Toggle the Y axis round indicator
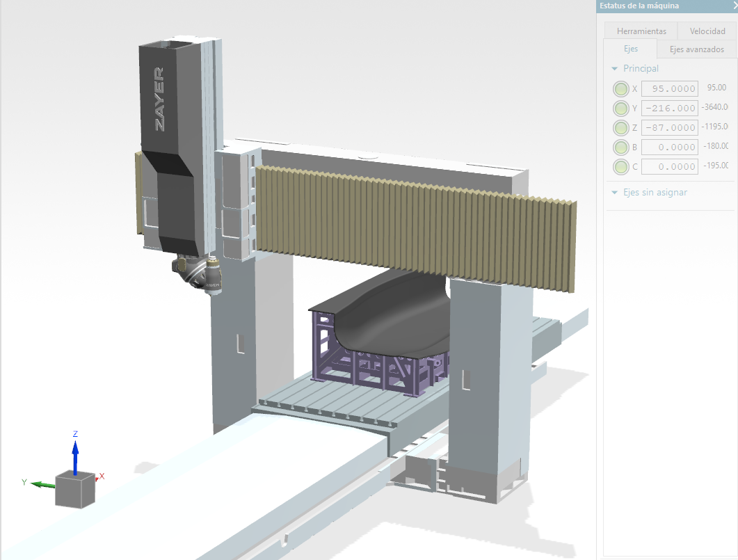Image resolution: width=738 pixels, height=560 pixels. (621, 109)
